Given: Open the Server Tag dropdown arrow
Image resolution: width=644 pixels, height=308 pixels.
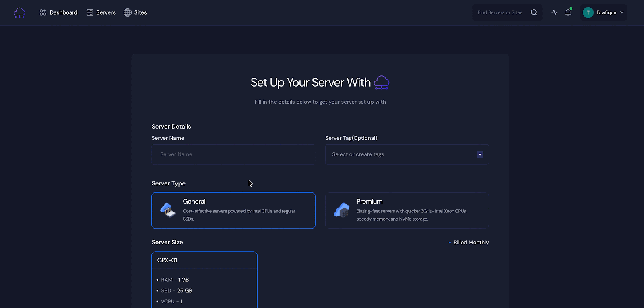Looking at the screenshot, I should 480,154.
